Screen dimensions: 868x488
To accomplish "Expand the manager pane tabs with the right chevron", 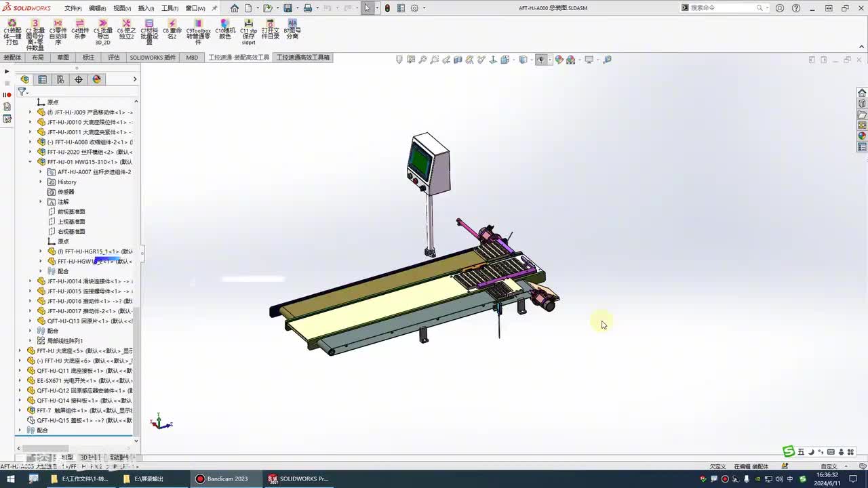I will click(x=134, y=79).
